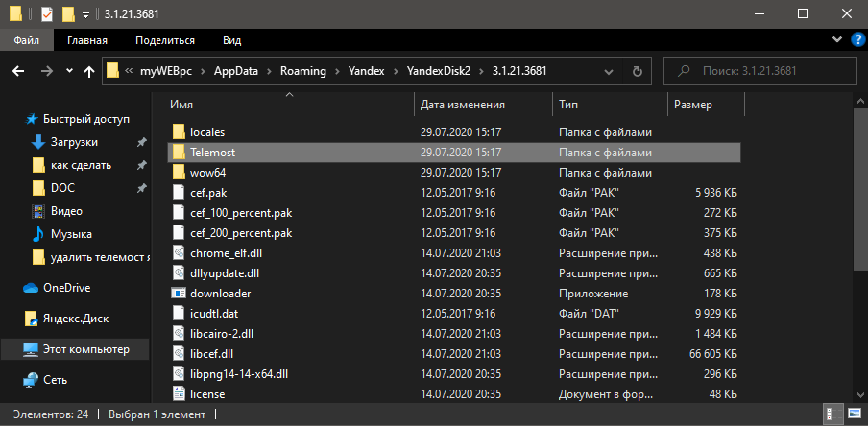Viewport: 868px width, 426px height.
Task: Click the cef.pak file icon
Action: (179, 193)
